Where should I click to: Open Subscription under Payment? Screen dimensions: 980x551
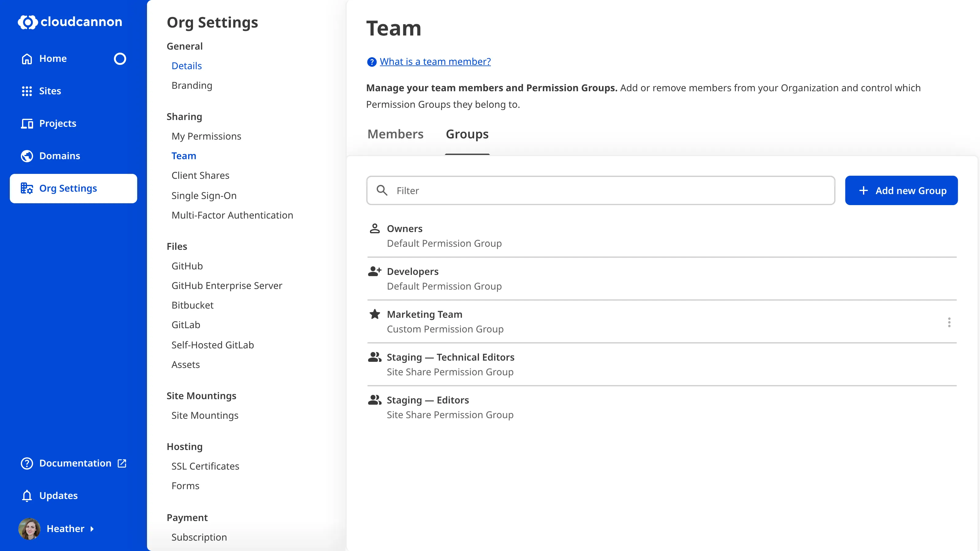coord(199,537)
